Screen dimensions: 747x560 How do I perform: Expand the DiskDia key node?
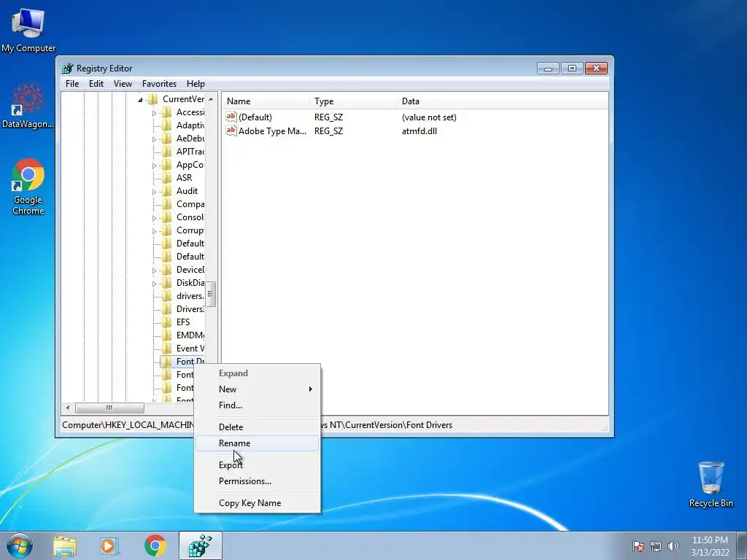click(154, 284)
